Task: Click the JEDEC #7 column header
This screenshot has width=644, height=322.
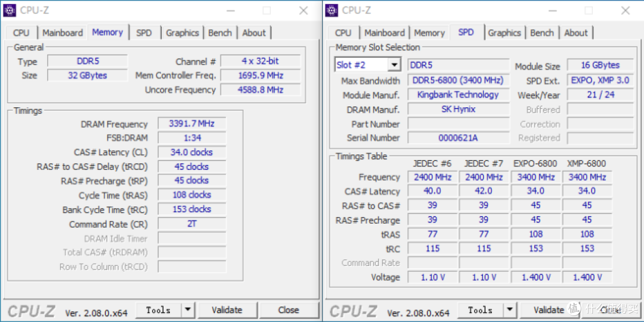Action: tap(484, 163)
